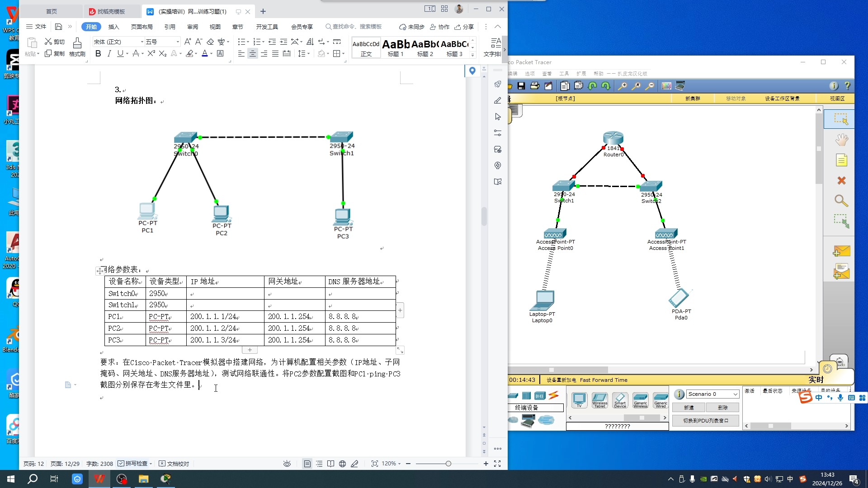Screen dimensions: 868x488
Task: Click the zoom slider handle in WPS
Action: (x=448, y=464)
